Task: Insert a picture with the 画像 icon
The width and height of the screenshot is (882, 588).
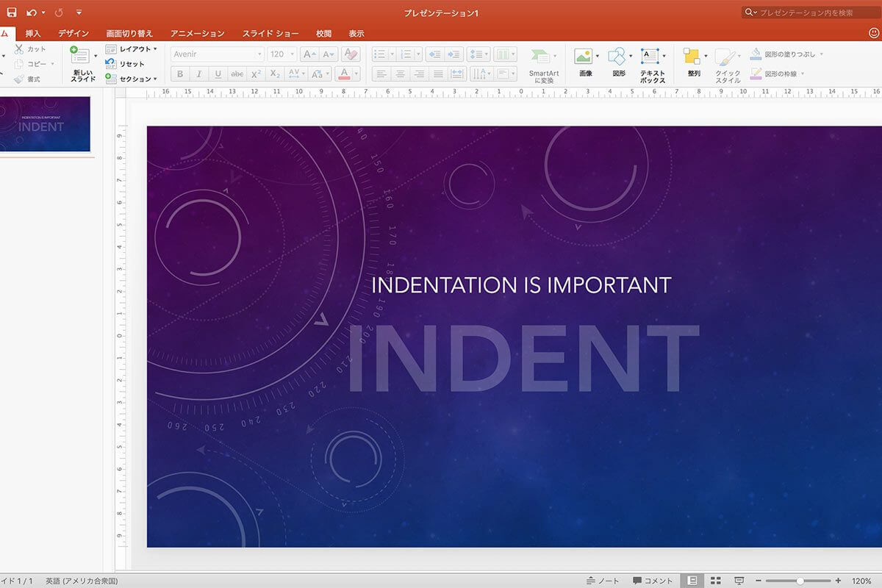Action: point(586,62)
